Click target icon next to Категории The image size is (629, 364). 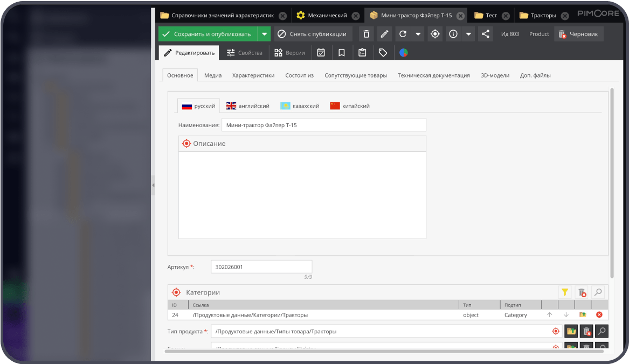pos(176,292)
